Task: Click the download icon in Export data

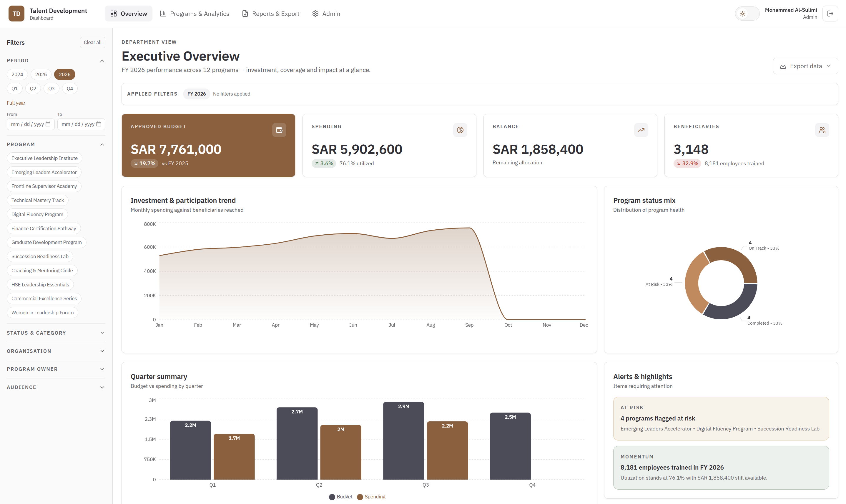Action: point(783,66)
